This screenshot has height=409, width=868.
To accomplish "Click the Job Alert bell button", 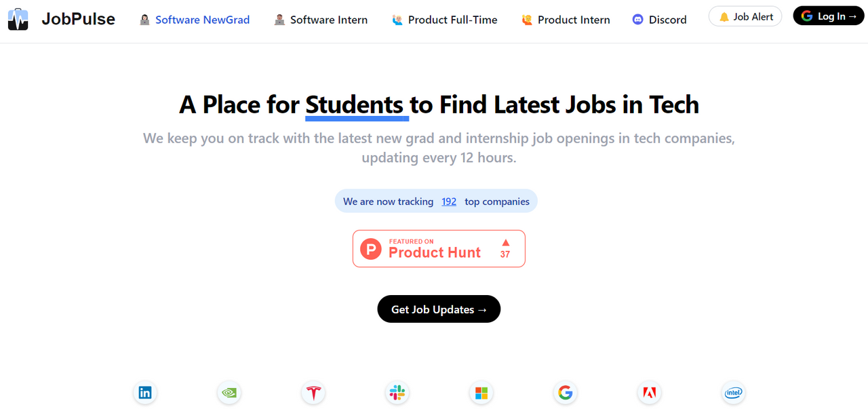I will coord(745,16).
